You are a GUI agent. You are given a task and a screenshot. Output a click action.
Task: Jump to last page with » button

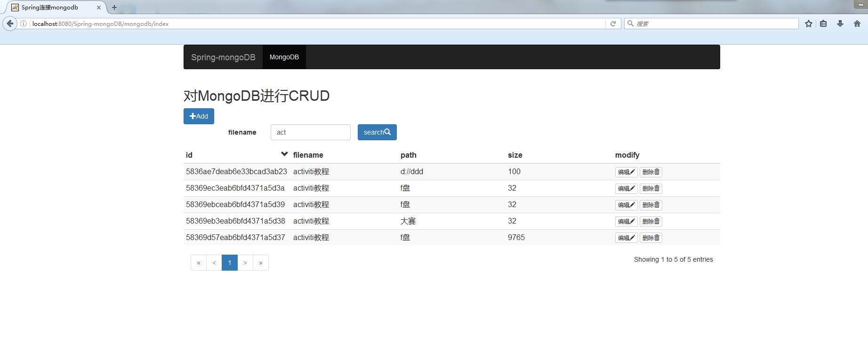(x=261, y=263)
